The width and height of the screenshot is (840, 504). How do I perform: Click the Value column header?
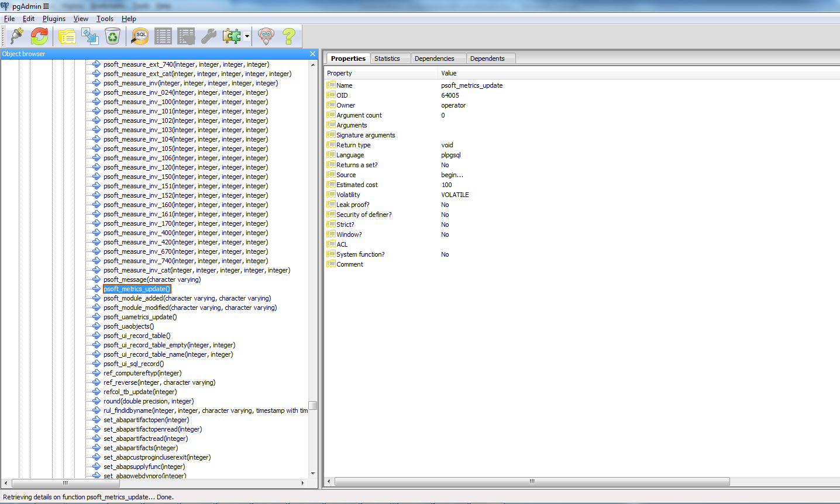[x=639, y=73]
